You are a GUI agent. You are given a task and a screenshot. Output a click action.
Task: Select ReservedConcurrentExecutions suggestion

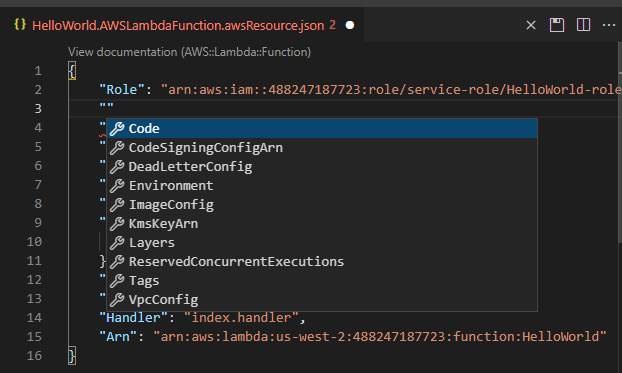pos(322,262)
